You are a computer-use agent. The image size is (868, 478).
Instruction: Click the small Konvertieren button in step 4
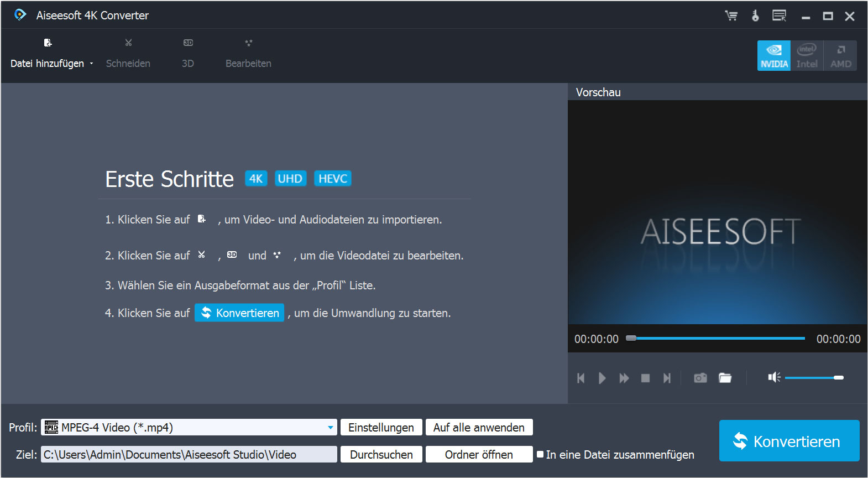(239, 313)
